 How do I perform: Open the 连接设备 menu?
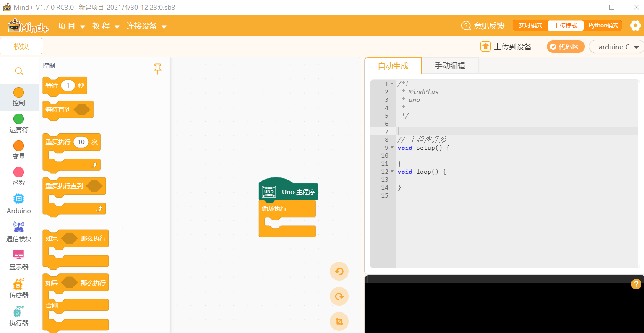coord(146,26)
